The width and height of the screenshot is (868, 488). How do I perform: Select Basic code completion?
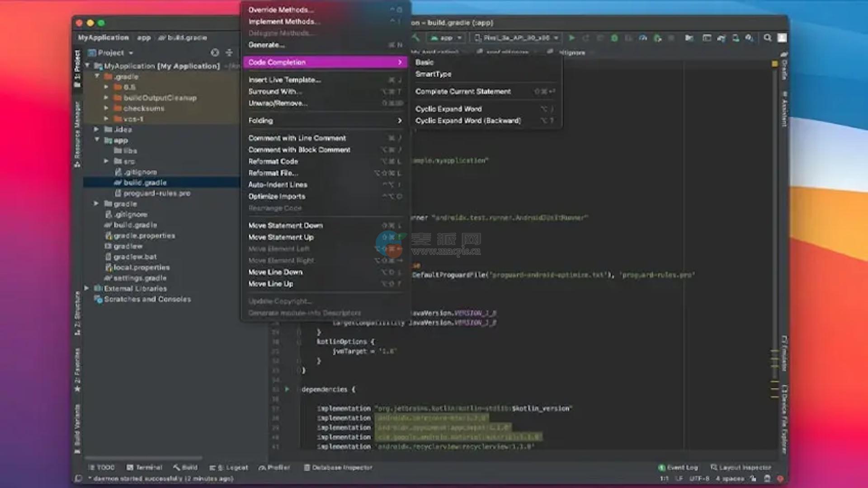click(x=486, y=62)
